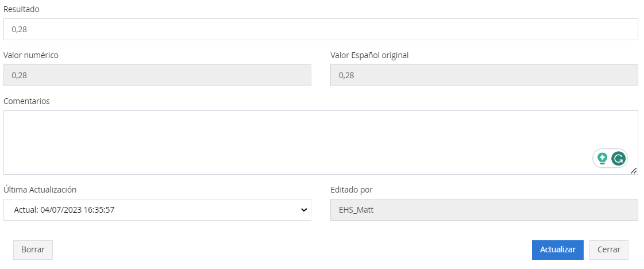Click the green lightbulb suggestion icon

[x=602, y=158]
